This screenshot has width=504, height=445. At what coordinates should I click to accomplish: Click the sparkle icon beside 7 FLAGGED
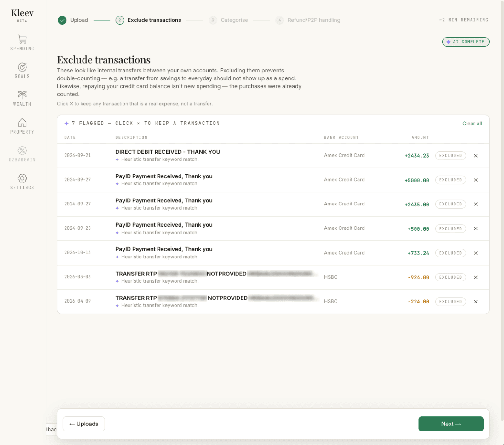click(x=66, y=124)
